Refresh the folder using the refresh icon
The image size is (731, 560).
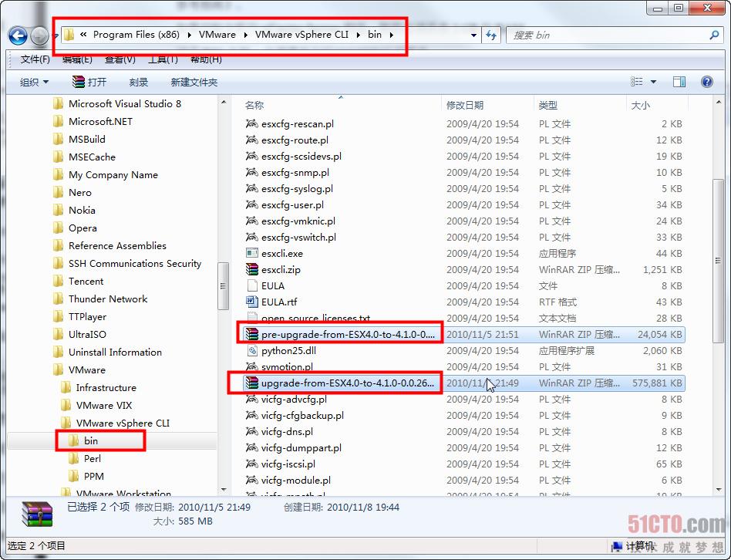(491, 35)
